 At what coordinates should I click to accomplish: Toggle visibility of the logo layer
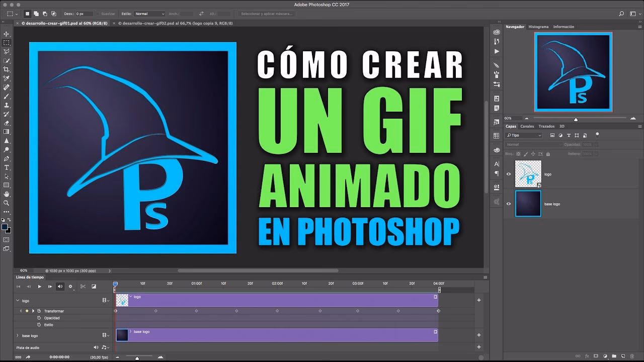click(508, 174)
